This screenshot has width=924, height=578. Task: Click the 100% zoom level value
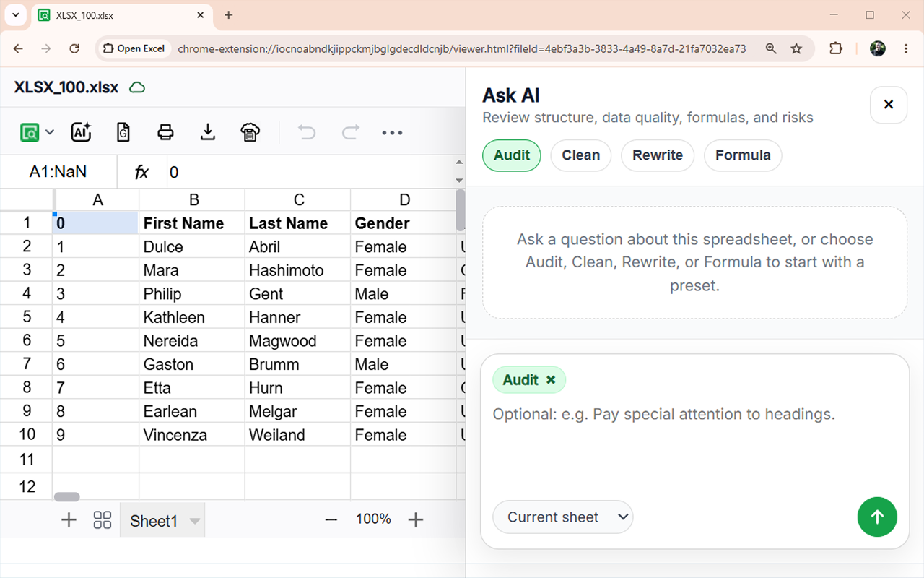click(x=373, y=519)
